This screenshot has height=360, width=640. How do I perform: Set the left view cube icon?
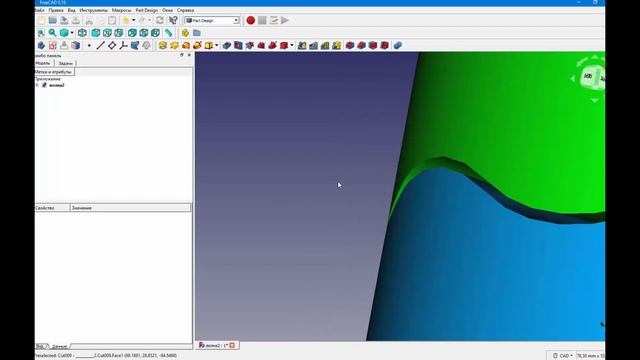[x=155, y=33]
